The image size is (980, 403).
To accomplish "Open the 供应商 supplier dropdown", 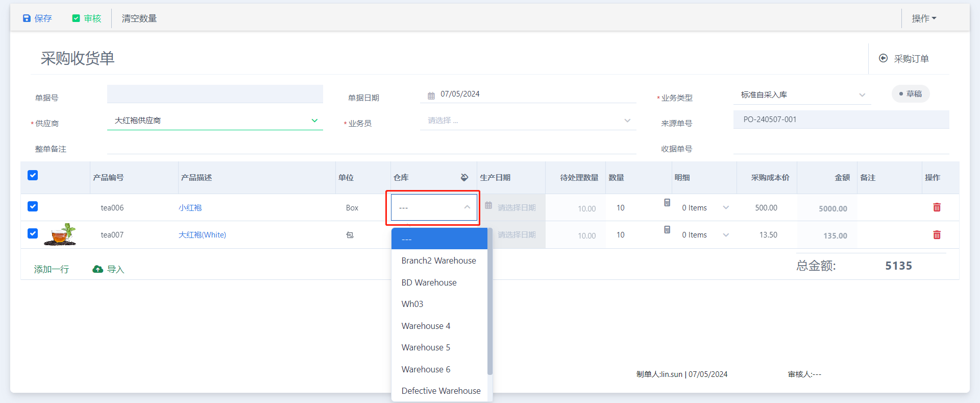I will 215,121.
